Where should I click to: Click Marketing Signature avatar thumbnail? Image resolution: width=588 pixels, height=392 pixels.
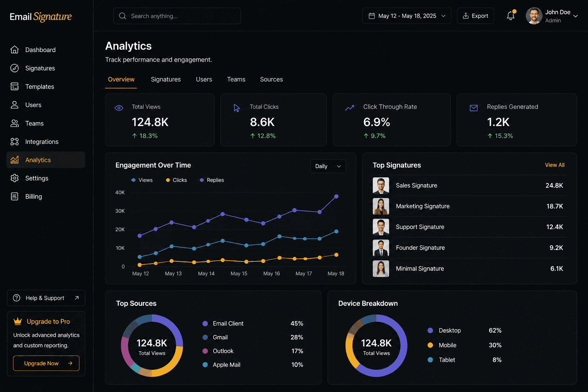point(381,206)
